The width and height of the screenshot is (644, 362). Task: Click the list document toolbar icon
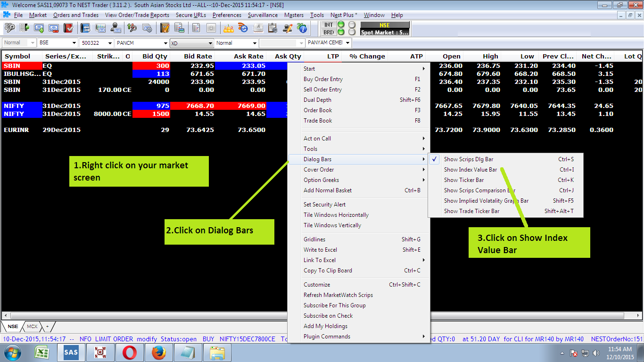click(196, 28)
